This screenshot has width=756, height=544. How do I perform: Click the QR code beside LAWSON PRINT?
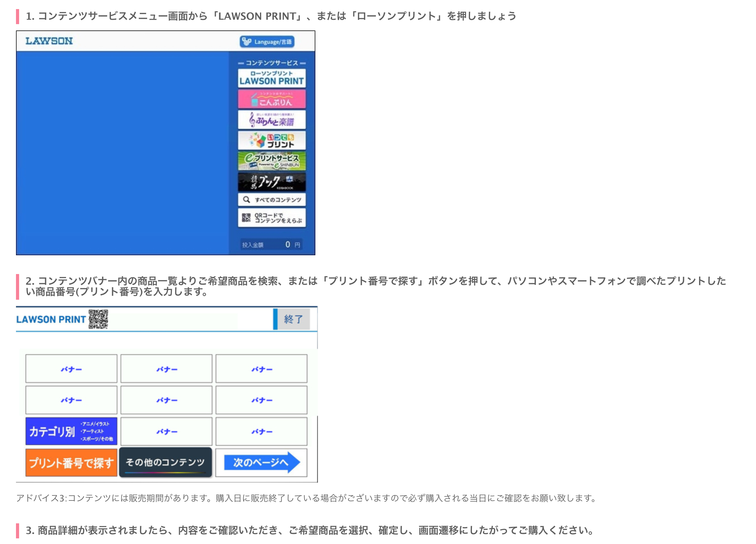pyautogui.click(x=98, y=319)
